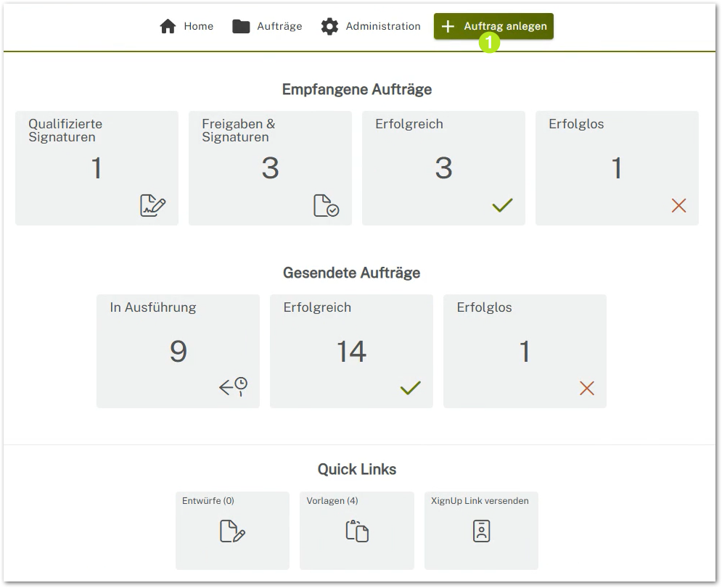The width and height of the screenshot is (722, 588).
Task: Click the green checkmark under Empfangene Erfolgreich
Action: pyautogui.click(x=502, y=206)
